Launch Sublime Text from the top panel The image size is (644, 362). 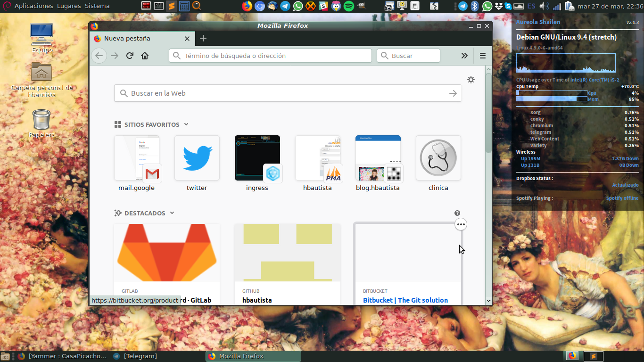click(x=172, y=6)
